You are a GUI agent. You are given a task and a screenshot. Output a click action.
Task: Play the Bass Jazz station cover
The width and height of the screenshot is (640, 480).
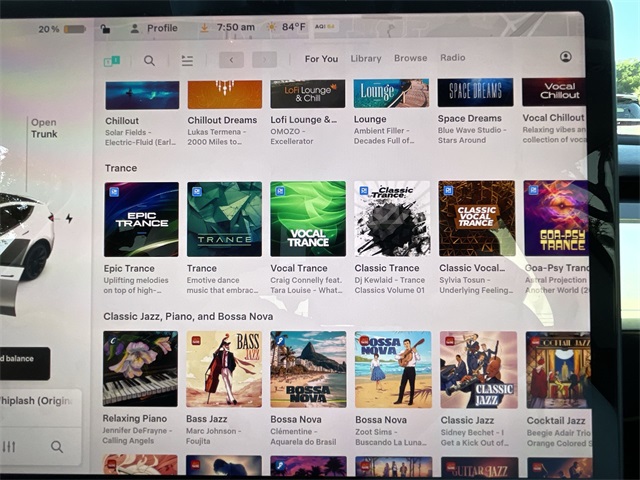(224, 369)
